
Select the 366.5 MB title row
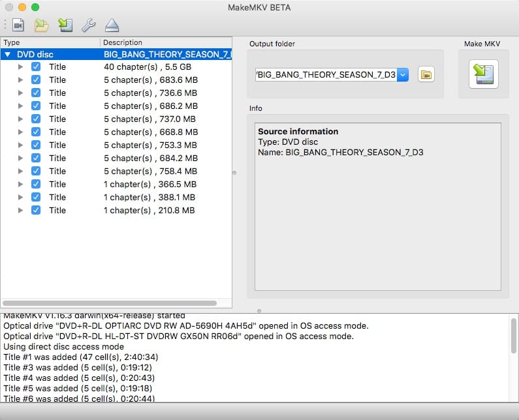pyautogui.click(x=150, y=184)
